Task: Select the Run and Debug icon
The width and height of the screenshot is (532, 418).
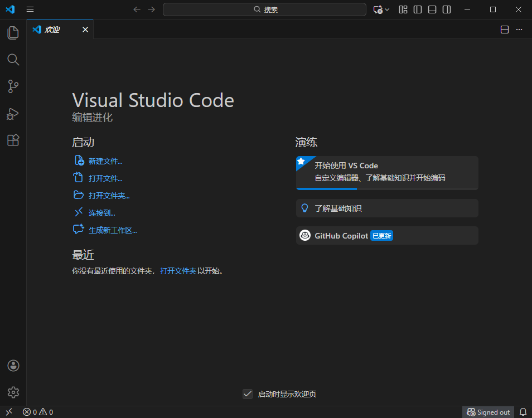Action: click(13, 114)
